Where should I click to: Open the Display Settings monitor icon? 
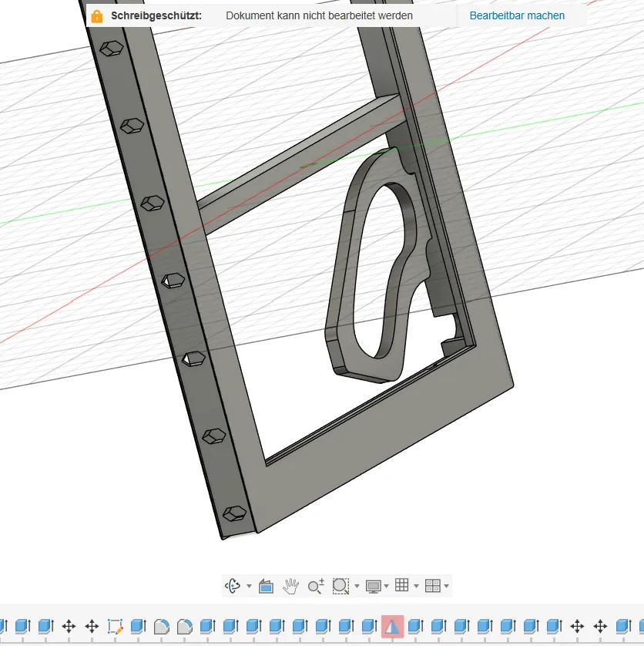pos(374,587)
